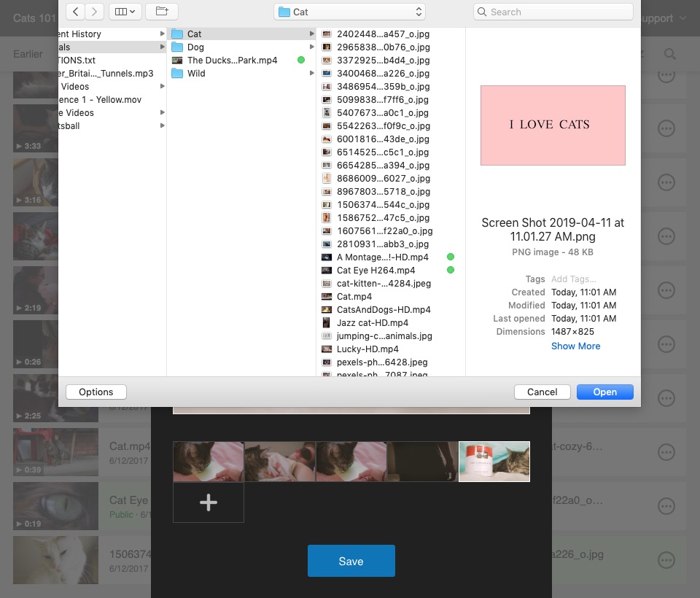Select the Dog folder
700x598 pixels.
241,47
